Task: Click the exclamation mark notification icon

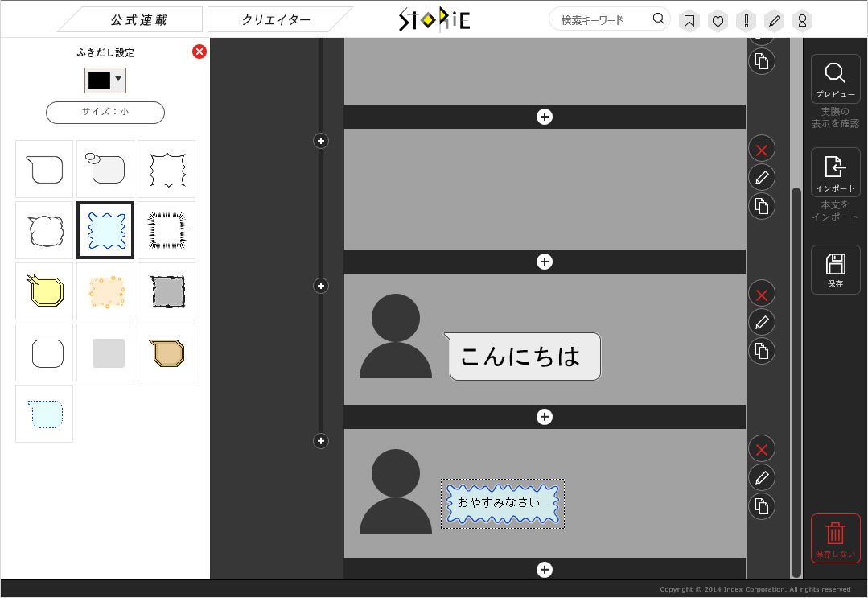Action: [x=746, y=20]
